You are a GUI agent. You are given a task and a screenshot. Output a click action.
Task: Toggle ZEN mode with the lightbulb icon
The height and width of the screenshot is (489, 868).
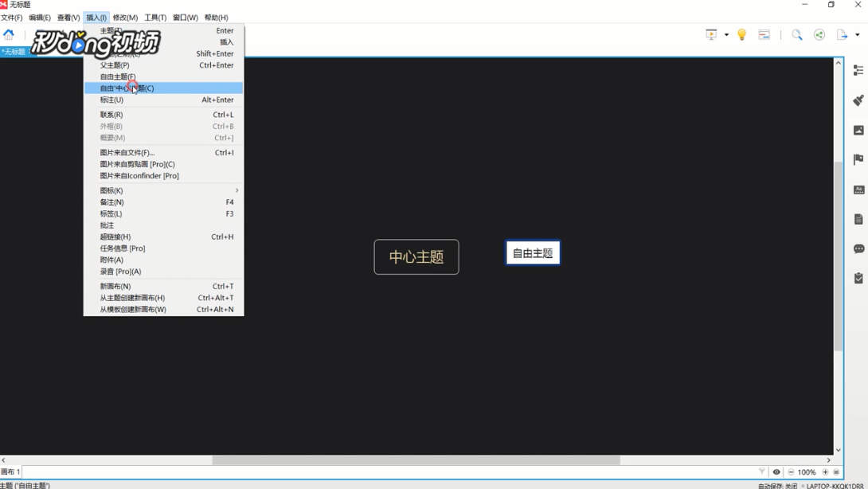click(x=741, y=34)
